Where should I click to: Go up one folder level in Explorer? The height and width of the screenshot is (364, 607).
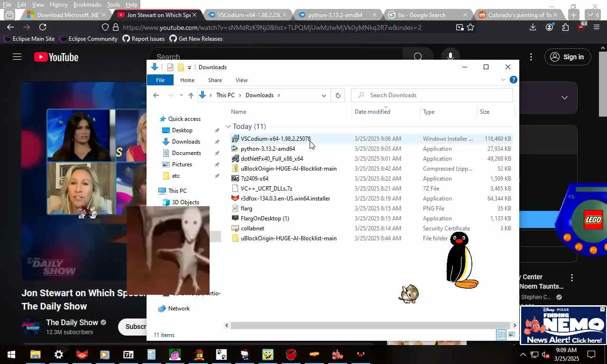(x=191, y=95)
